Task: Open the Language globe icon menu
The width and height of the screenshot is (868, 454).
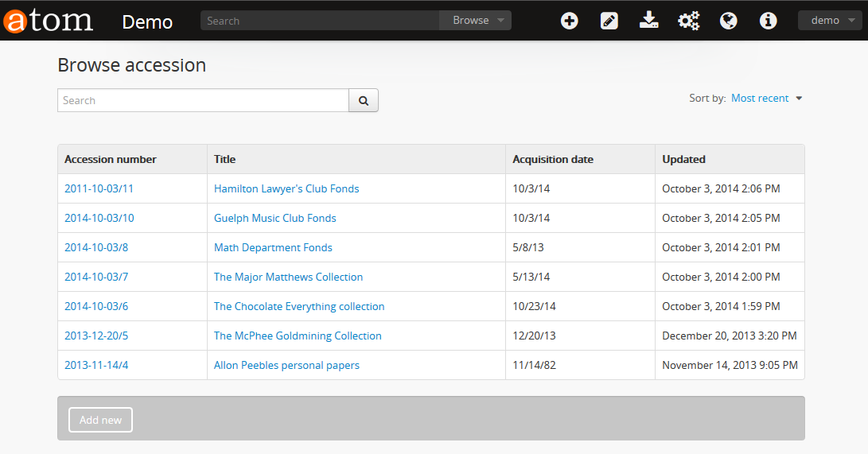Action: (728, 21)
